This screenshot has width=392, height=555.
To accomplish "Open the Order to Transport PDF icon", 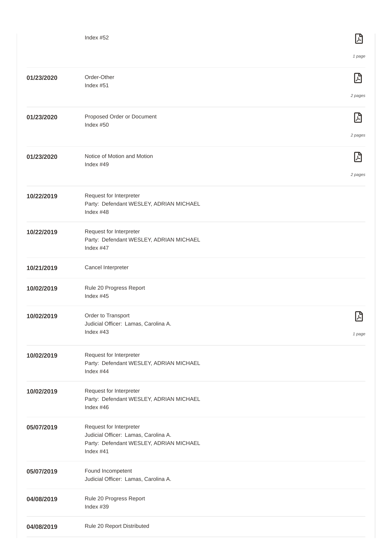I will coord(359,316).
